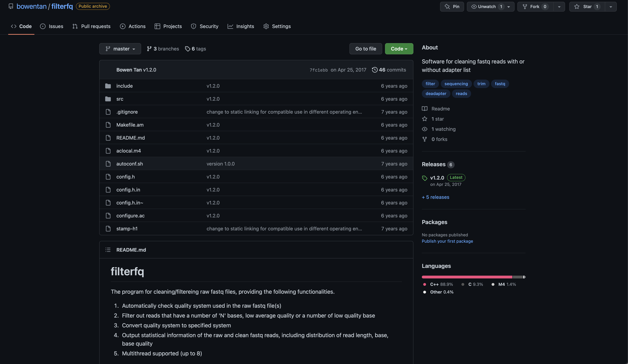
Task: Click the config.h file icon
Action: click(x=108, y=177)
